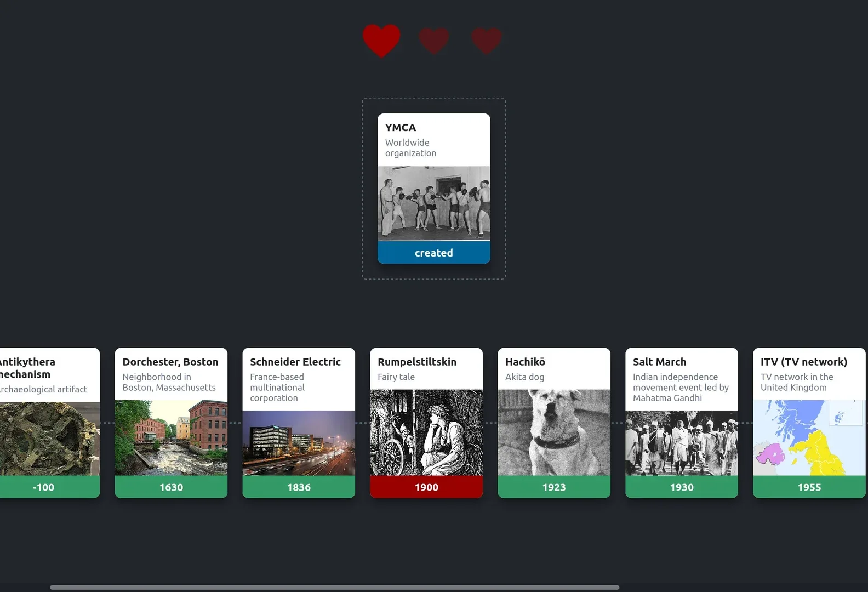Click the -100 year marker
The height and width of the screenshot is (592, 868).
[43, 487]
